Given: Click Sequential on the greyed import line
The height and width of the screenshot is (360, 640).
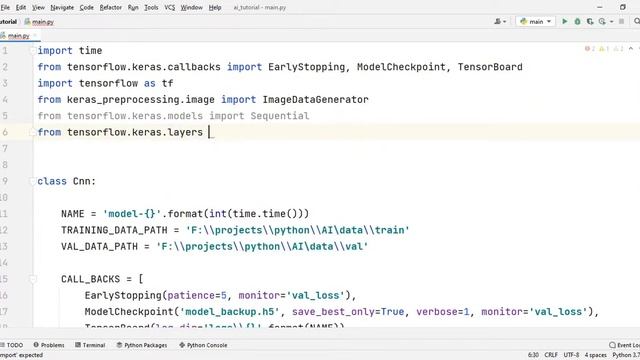Looking at the screenshot, I should [280, 116].
